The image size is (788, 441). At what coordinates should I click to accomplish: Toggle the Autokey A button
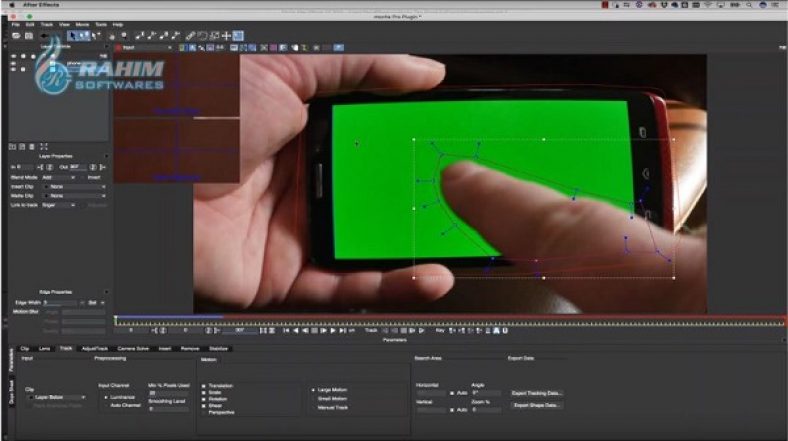[497, 330]
